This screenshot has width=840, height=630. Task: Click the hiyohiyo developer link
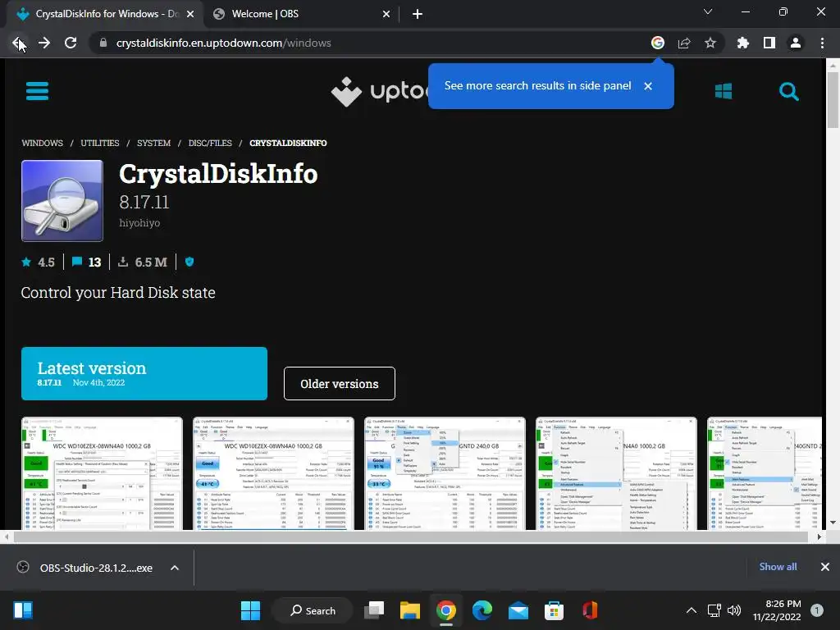pos(139,223)
